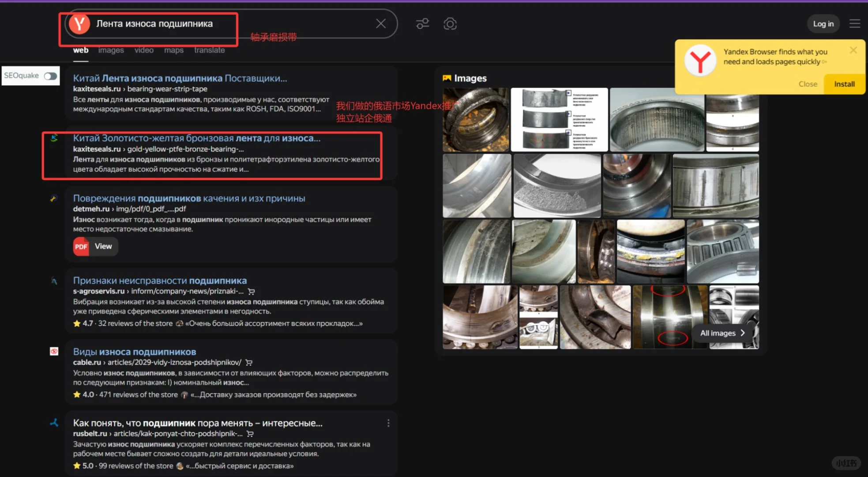Screen dimensions: 868x477
Task: Open image search camera icon
Action: point(450,24)
